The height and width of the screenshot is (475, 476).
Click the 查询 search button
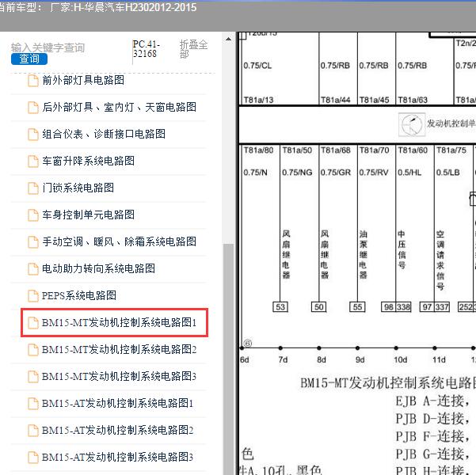tap(29, 59)
